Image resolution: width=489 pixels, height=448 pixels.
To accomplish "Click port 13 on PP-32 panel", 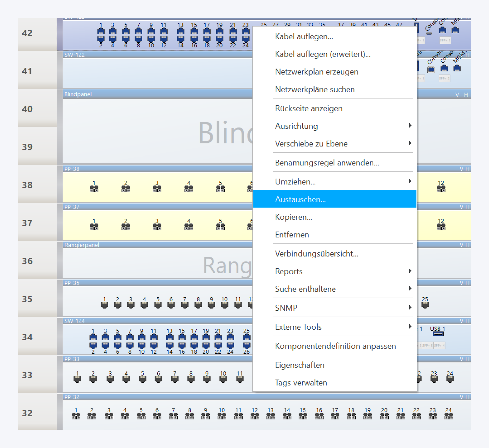I will (270, 416).
